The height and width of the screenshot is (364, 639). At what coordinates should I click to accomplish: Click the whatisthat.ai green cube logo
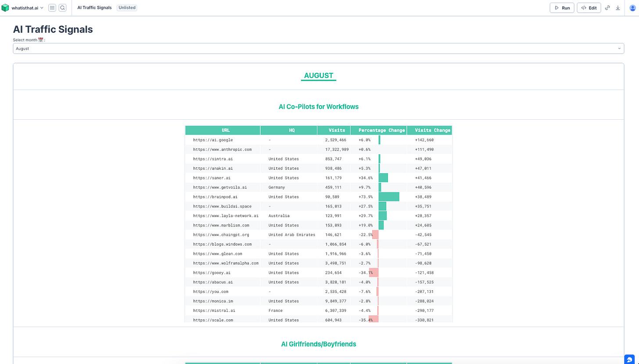5,8
